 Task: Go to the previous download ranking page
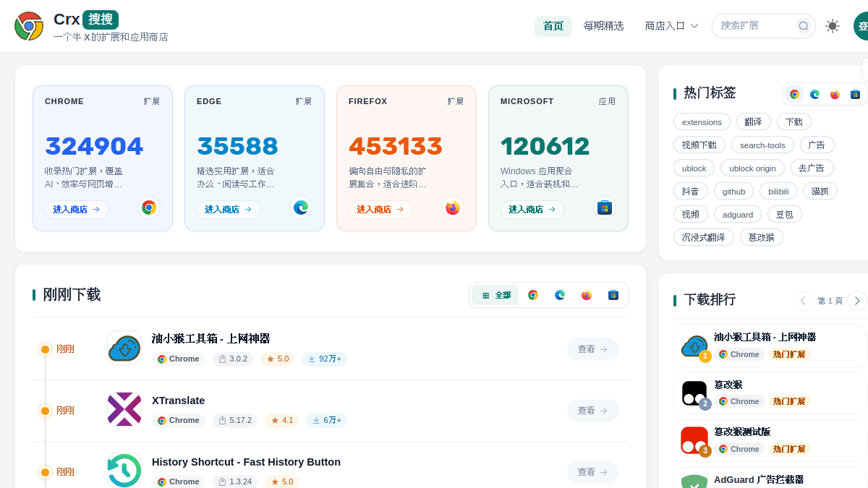[803, 301]
